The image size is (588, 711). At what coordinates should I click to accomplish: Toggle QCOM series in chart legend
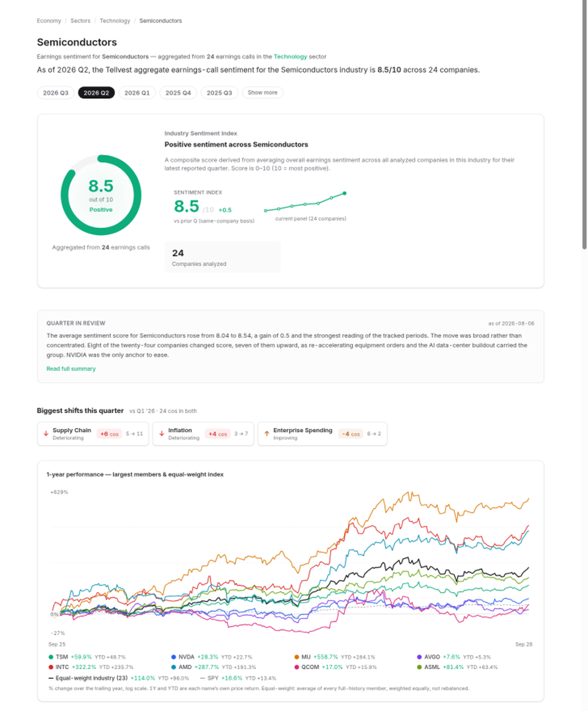click(x=335, y=667)
